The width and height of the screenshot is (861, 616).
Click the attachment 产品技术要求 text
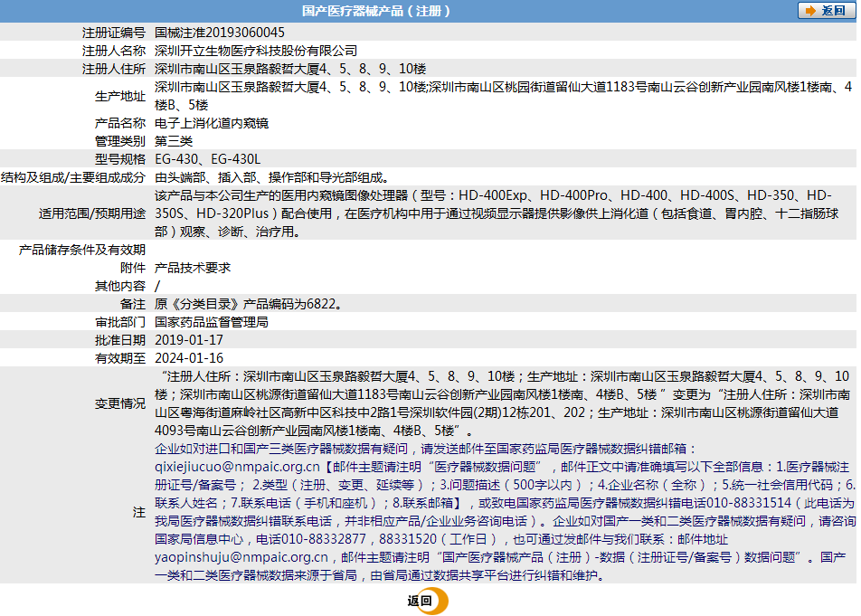click(x=193, y=268)
